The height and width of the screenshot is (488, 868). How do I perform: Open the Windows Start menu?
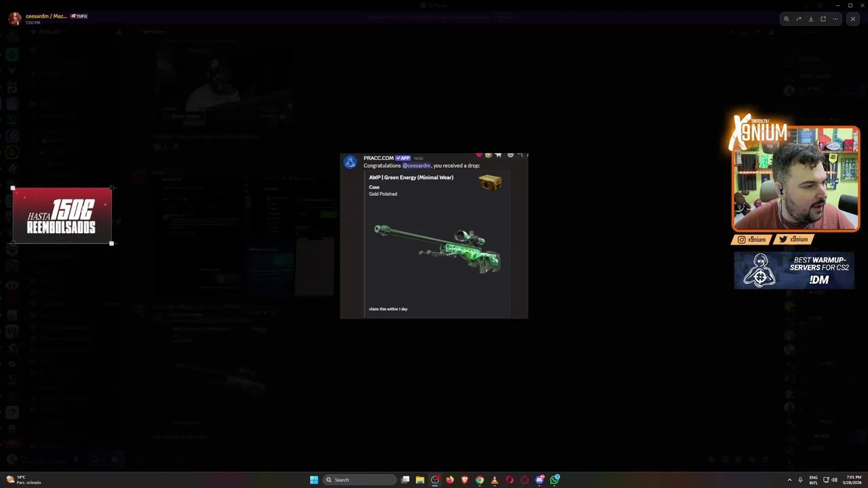click(314, 480)
